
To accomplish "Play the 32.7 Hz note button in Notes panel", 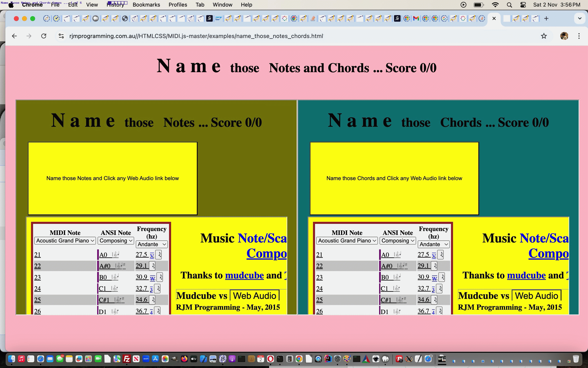I will click(x=157, y=288).
